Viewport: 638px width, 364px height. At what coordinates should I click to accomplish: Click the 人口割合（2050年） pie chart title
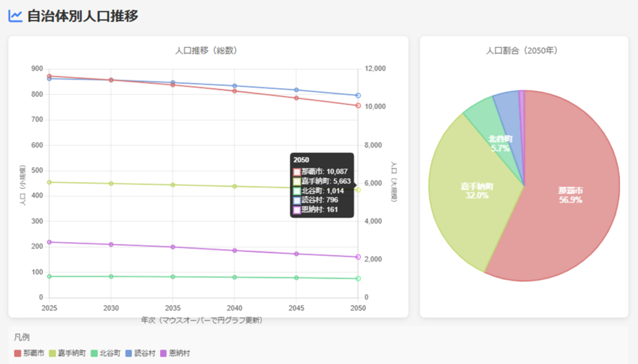pyautogui.click(x=522, y=50)
